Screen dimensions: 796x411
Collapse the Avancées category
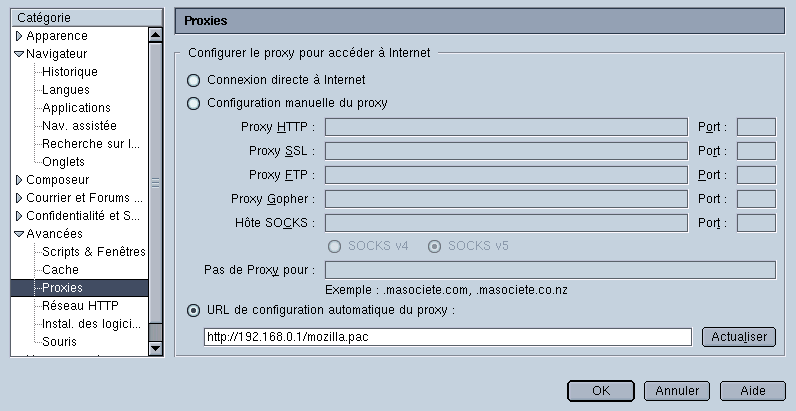19,234
